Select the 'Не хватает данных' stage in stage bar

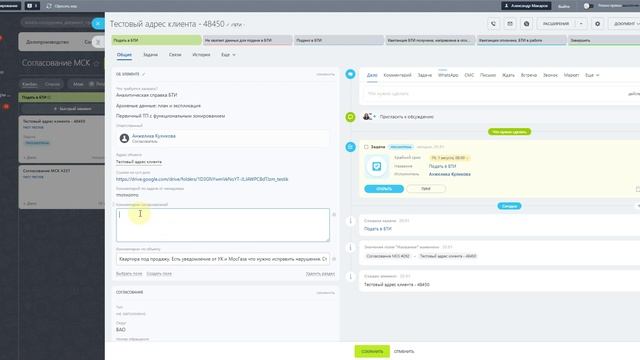pos(248,40)
